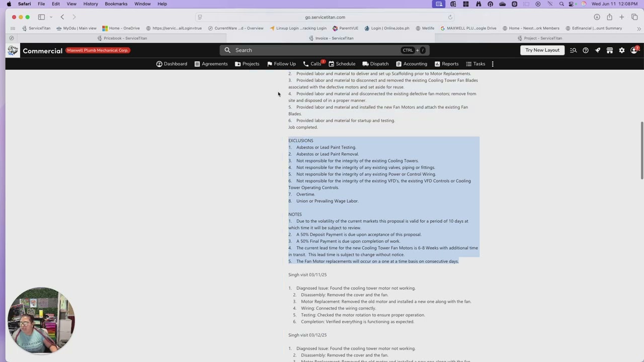Open the bookmarks grid icon

coord(14,28)
